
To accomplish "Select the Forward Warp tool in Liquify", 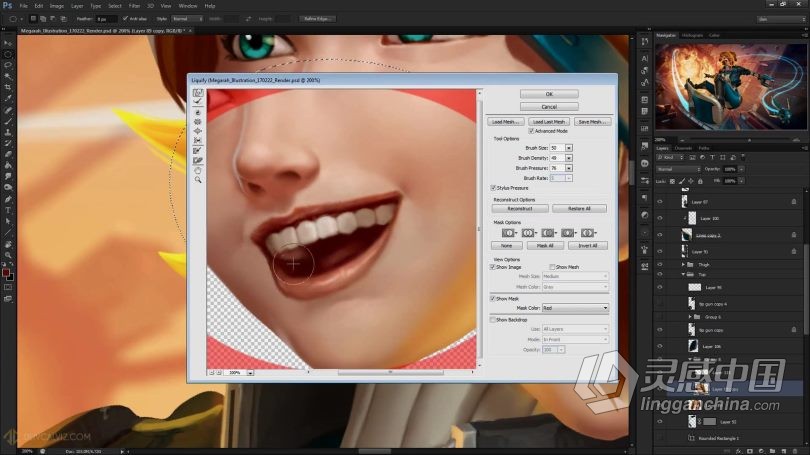I will tap(198, 93).
